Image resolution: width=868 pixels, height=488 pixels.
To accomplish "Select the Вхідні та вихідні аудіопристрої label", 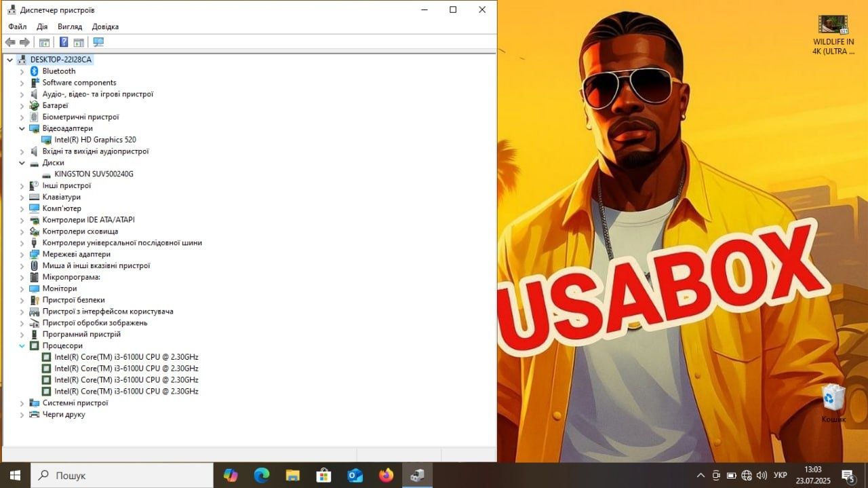I will 96,151.
